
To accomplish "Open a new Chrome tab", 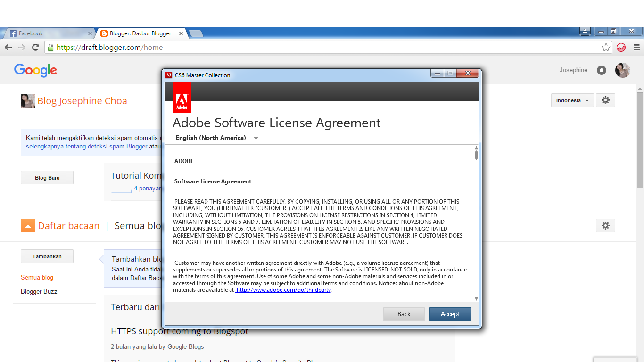I will 196,33.
